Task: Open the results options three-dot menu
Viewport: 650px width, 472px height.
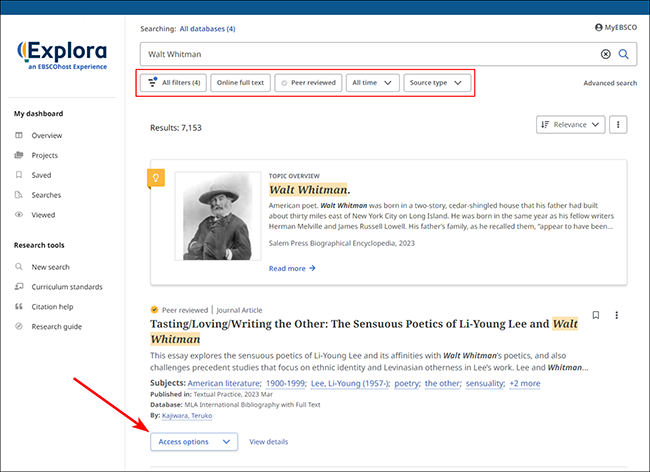Action: [x=618, y=125]
